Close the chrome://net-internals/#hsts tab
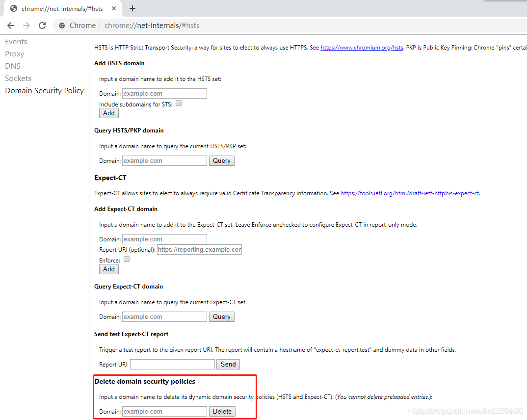 tap(114, 8)
